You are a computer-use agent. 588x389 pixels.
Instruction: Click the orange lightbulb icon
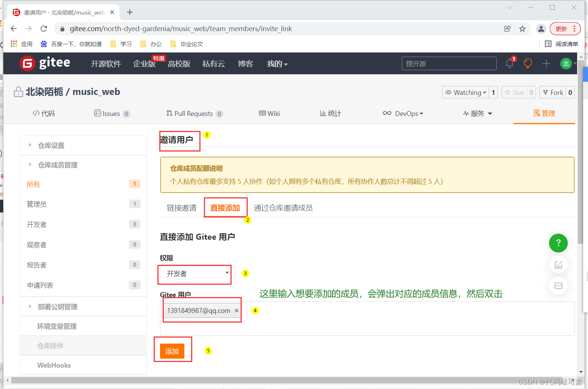point(528,63)
